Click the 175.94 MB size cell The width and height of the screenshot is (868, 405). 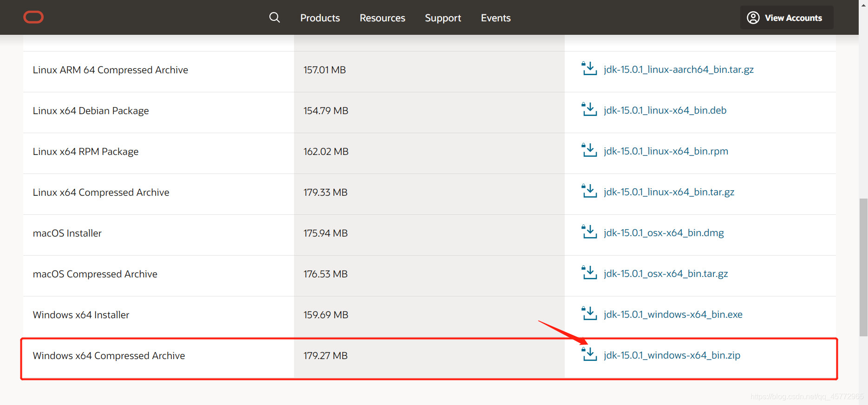point(429,235)
